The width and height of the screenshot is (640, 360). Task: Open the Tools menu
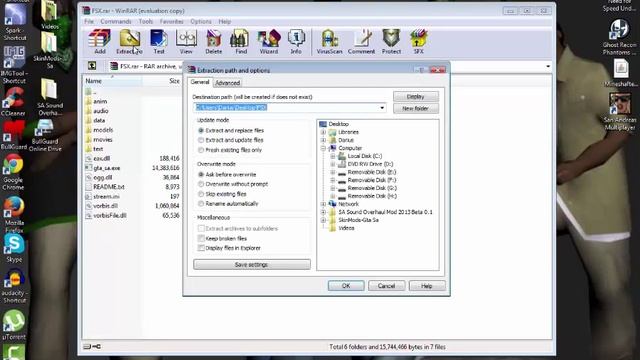pyautogui.click(x=146, y=21)
